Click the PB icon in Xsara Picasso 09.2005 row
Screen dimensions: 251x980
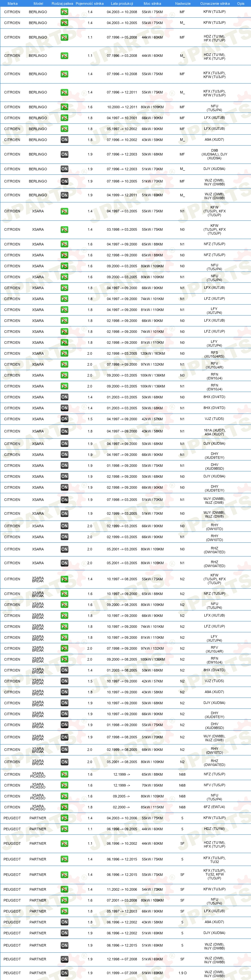[64, 796]
